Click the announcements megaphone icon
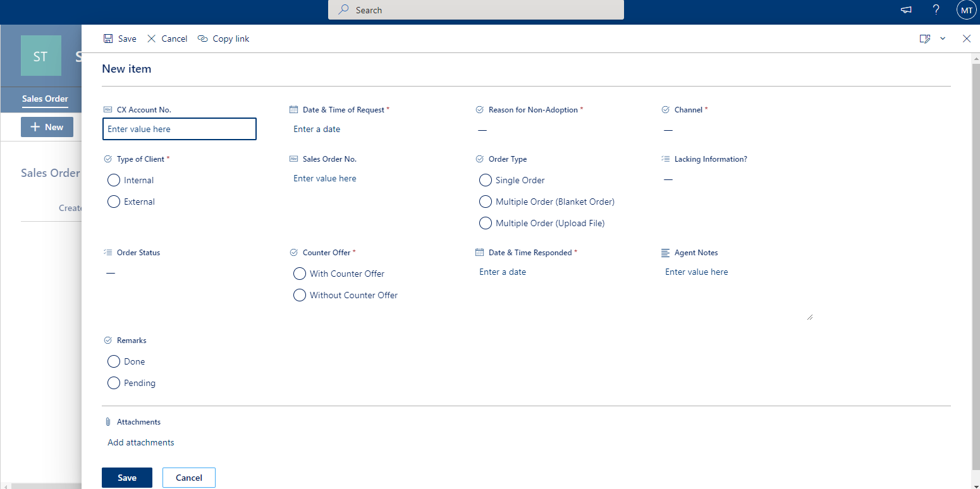The height and width of the screenshot is (489, 980). (905, 9)
